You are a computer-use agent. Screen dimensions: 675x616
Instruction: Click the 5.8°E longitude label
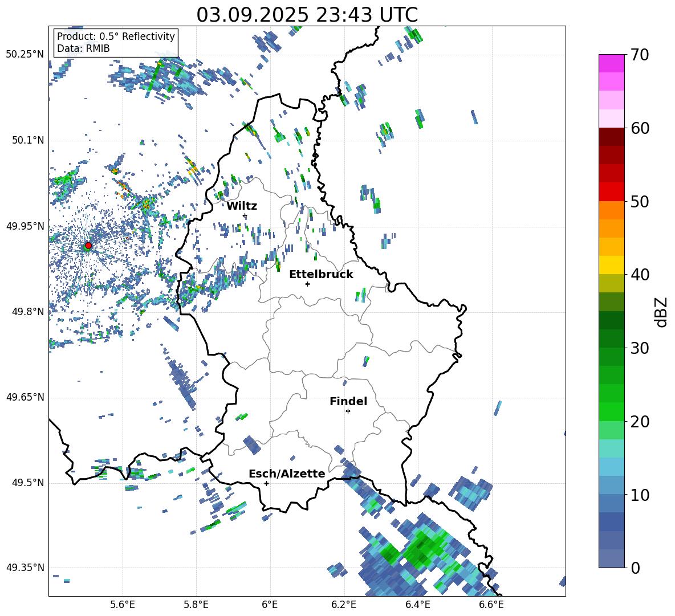tap(196, 605)
